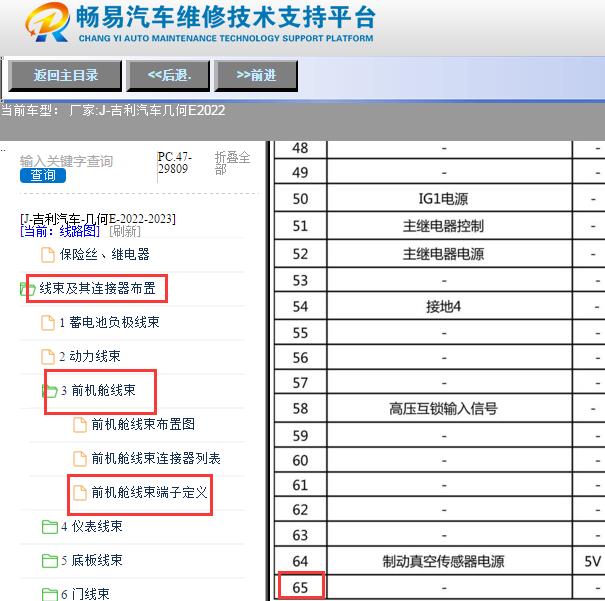Click the page icon beside 蓄电池负极线束
Viewport: 605px width, 601px height.
click(48, 322)
